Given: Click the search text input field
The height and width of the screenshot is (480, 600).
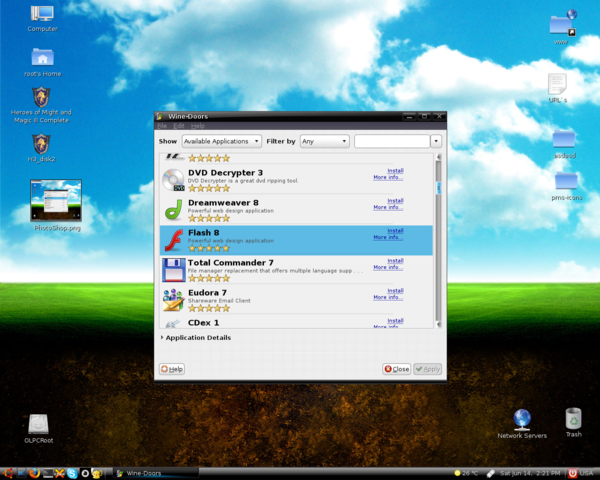Looking at the screenshot, I should [x=392, y=141].
